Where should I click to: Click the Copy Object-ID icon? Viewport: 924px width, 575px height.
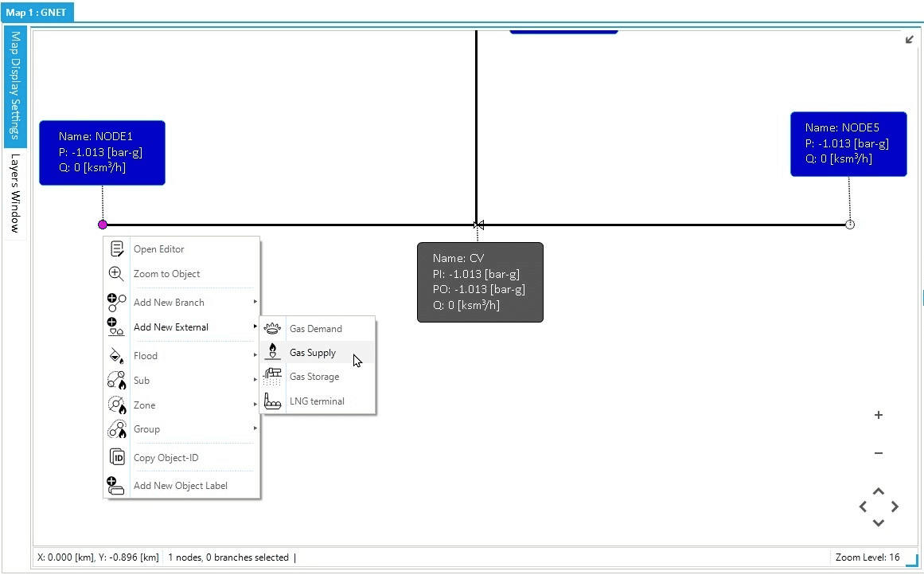point(117,458)
